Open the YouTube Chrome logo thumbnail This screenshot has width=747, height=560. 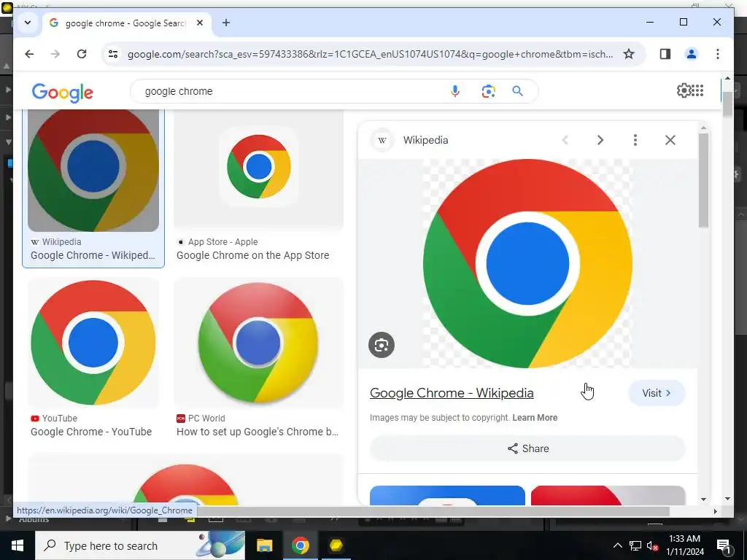click(93, 343)
